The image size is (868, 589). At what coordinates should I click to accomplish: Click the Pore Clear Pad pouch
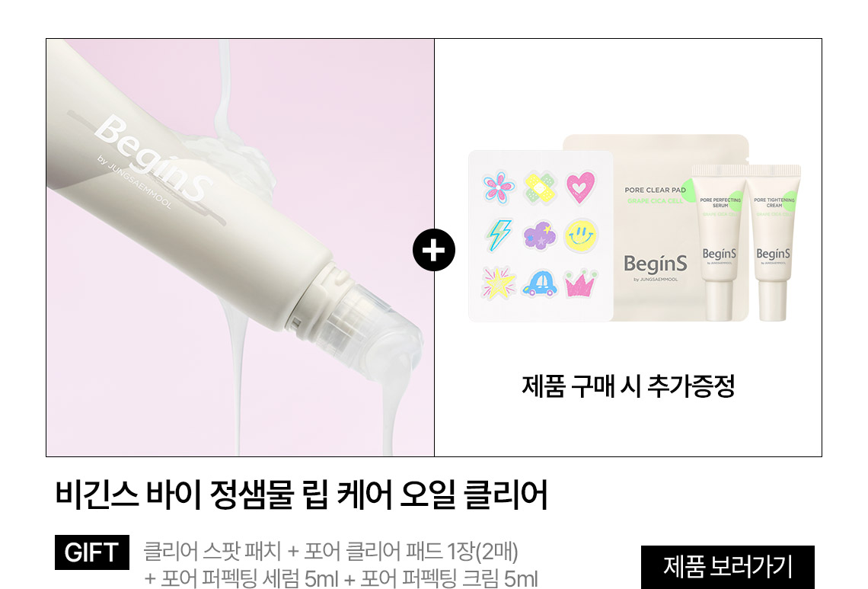(656, 228)
